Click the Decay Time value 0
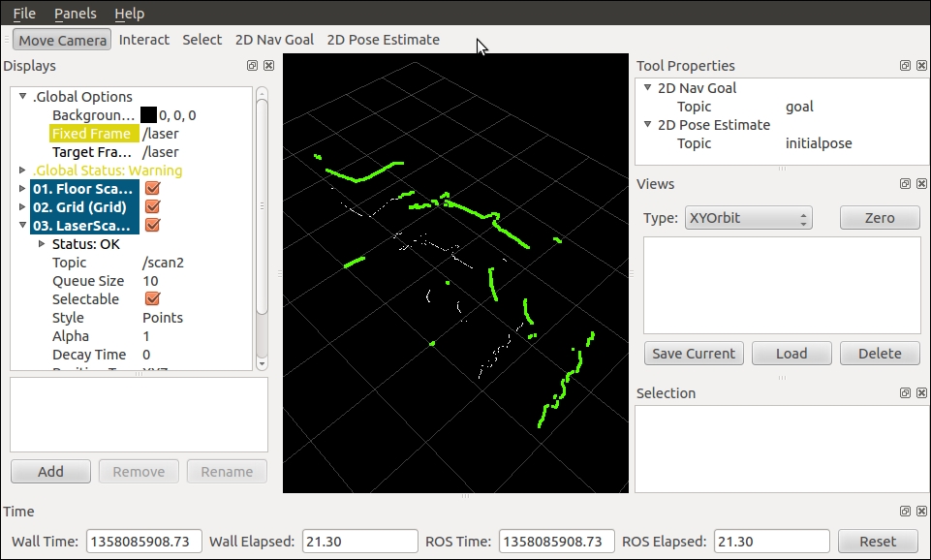This screenshot has width=931, height=560. (x=146, y=355)
